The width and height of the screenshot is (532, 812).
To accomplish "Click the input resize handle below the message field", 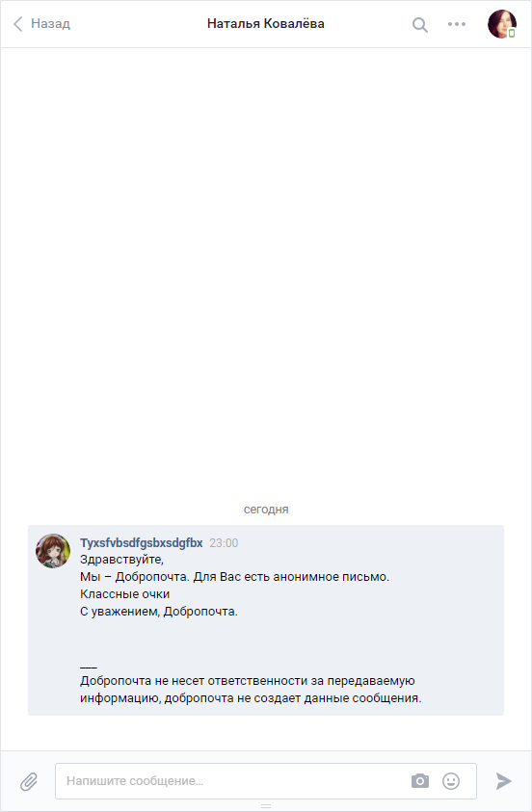I will pos(266,806).
